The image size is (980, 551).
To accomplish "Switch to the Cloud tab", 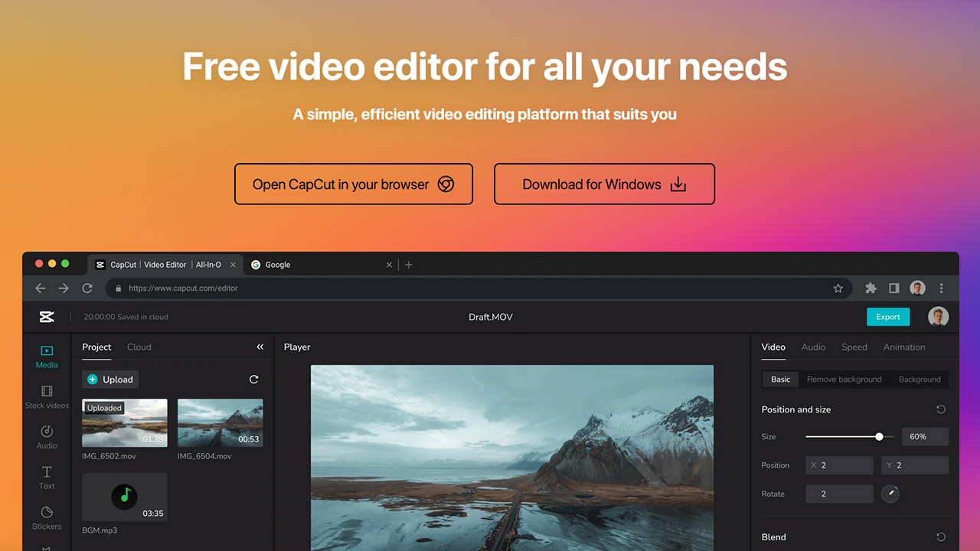I will click(139, 347).
